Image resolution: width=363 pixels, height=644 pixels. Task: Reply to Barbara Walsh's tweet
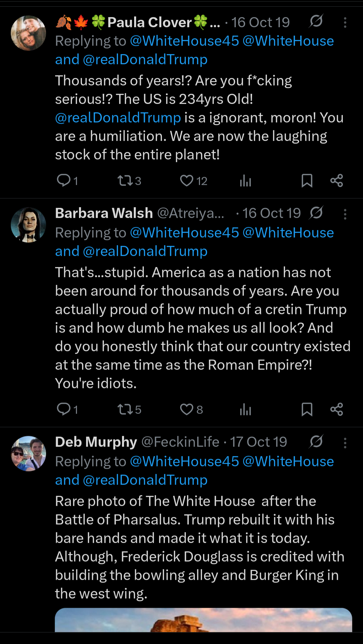(64, 409)
